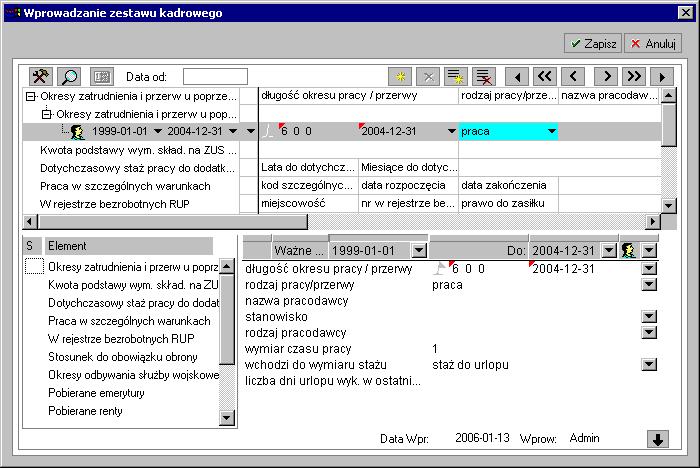Click the black down arrow button near Admin
Viewport: 700px width, 468px height.
tap(658, 439)
